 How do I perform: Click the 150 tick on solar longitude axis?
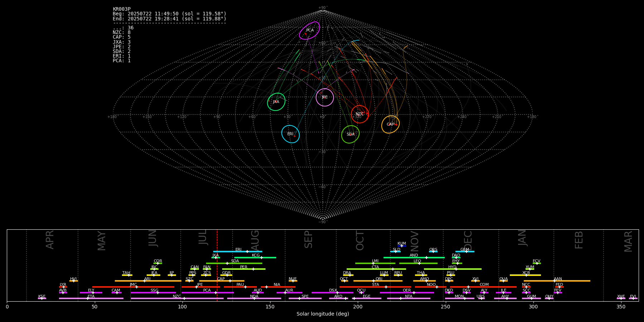[x=270, y=307]
